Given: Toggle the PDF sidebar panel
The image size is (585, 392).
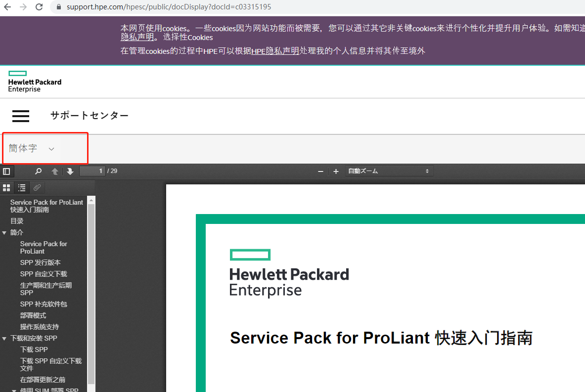Looking at the screenshot, I should (7, 171).
